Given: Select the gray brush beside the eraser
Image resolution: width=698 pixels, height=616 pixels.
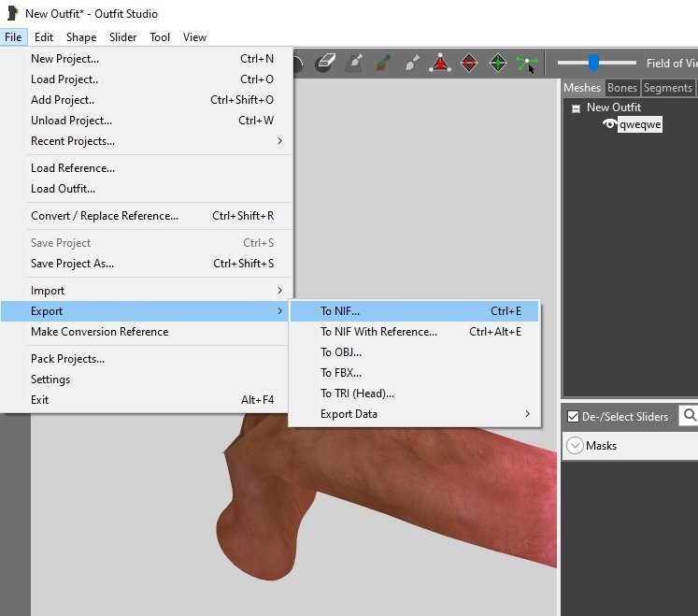Looking at the screenshot, I should (353, 64).
